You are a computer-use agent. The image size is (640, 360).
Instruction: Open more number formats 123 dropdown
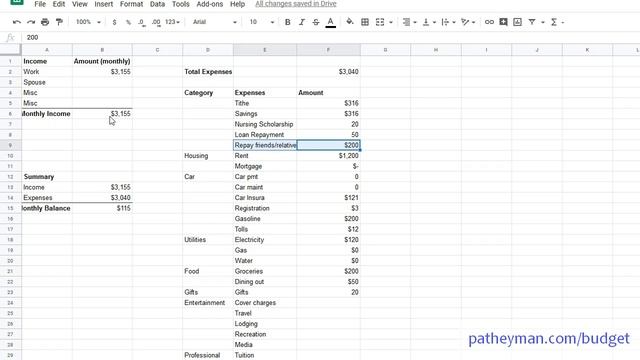pyautogui.click(x=172, y=22)
